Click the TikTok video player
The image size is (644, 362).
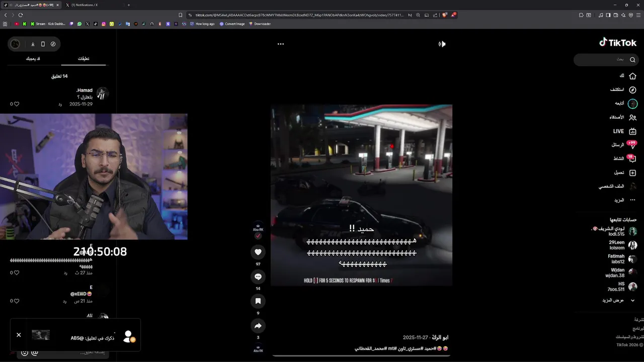(361, 195)
